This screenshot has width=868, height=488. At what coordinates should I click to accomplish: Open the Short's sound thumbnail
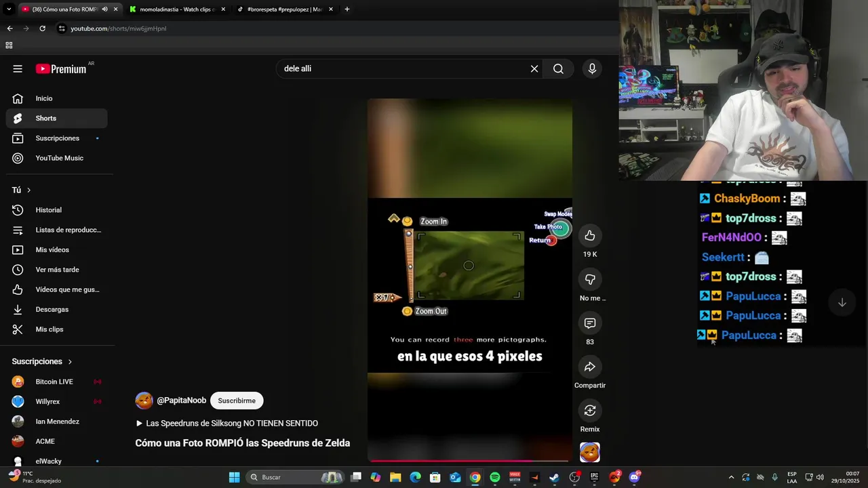pos(590,452)
